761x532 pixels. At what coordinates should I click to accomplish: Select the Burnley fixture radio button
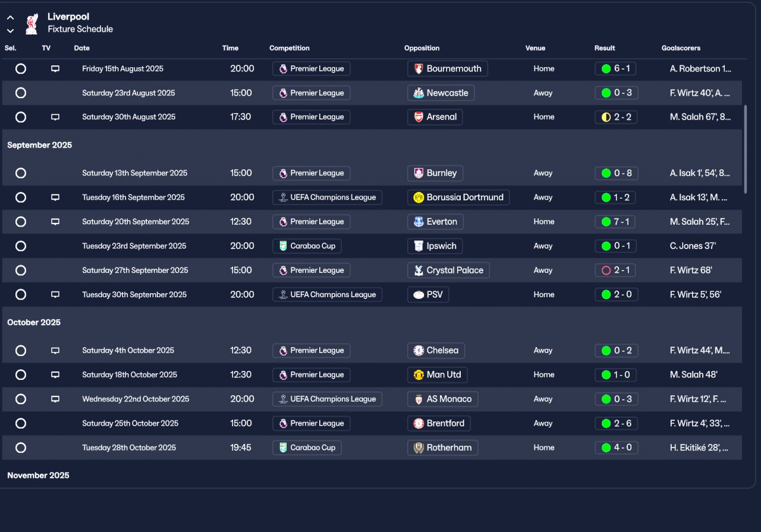pos(21,174)
